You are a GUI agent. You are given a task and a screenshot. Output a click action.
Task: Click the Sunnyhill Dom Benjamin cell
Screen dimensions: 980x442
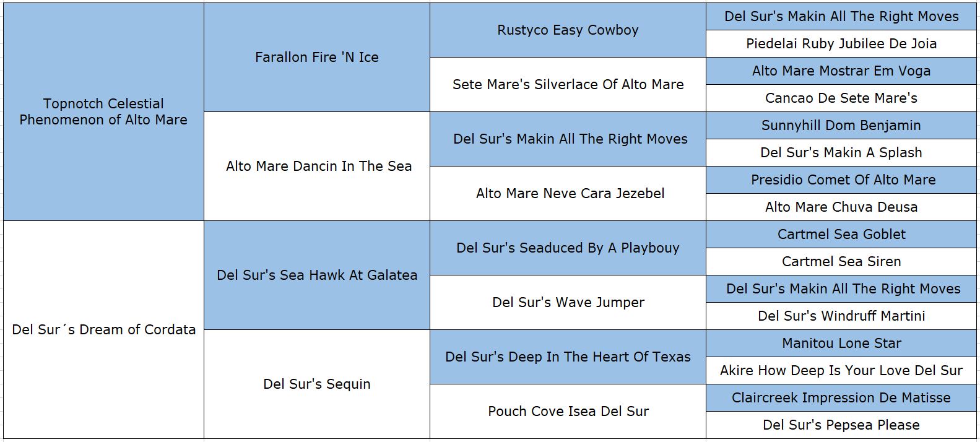(841, 125)
